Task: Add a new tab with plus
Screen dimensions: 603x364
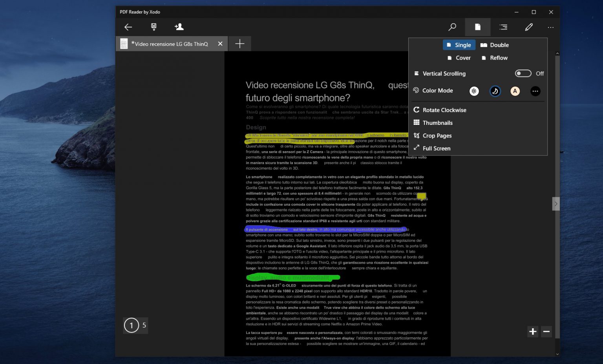Action: (x=239, y=44)
